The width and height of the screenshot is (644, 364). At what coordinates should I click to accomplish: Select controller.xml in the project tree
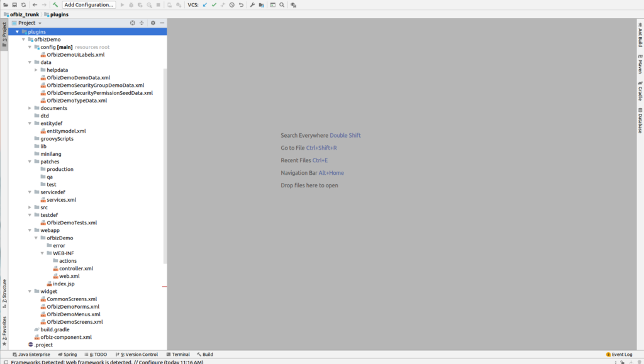pos(75,268)
